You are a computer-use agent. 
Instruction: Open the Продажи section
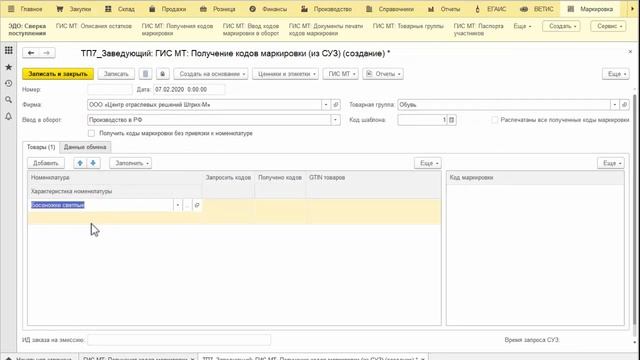[168, 9]
